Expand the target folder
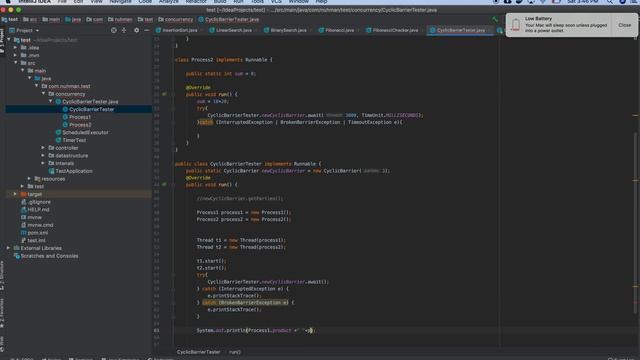 click(x=16, y=194)
